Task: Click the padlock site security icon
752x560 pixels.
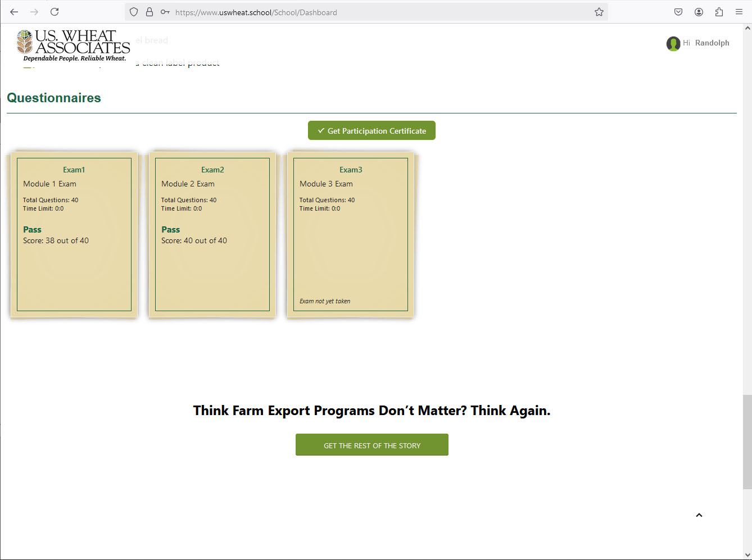Action: [x=150, y=12]
